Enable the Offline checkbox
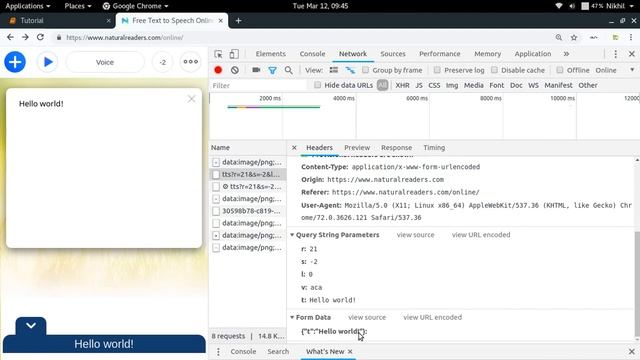 point(560,70)
